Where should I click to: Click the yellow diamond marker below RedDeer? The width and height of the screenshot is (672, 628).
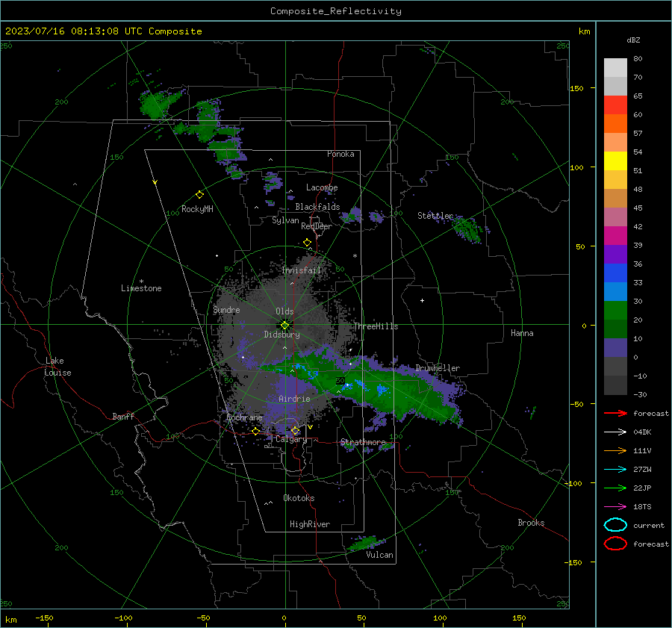coord(307,243)
